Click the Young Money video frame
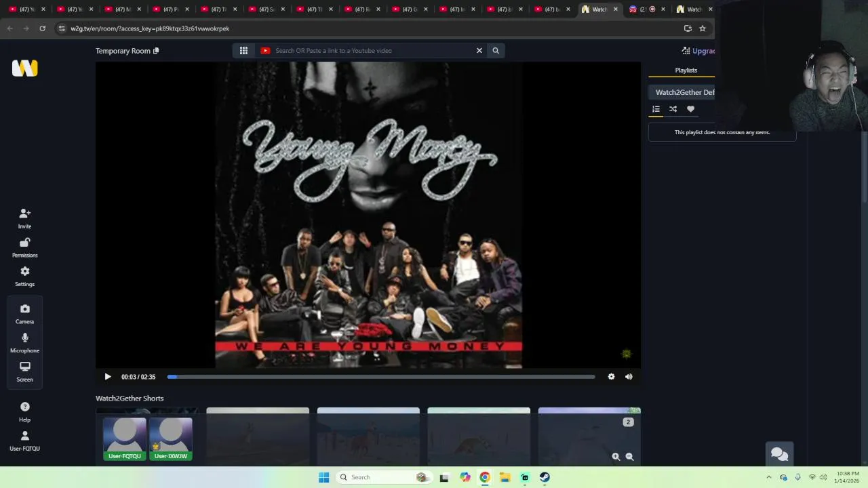 368,215
